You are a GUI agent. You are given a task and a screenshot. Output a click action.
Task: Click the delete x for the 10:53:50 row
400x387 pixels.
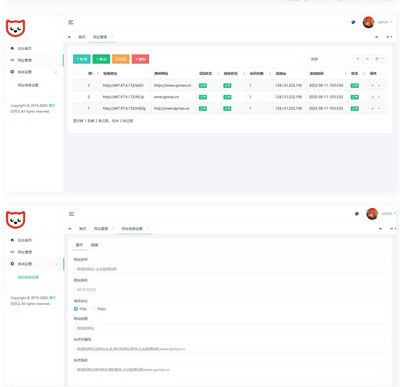(x=379, y=85)
